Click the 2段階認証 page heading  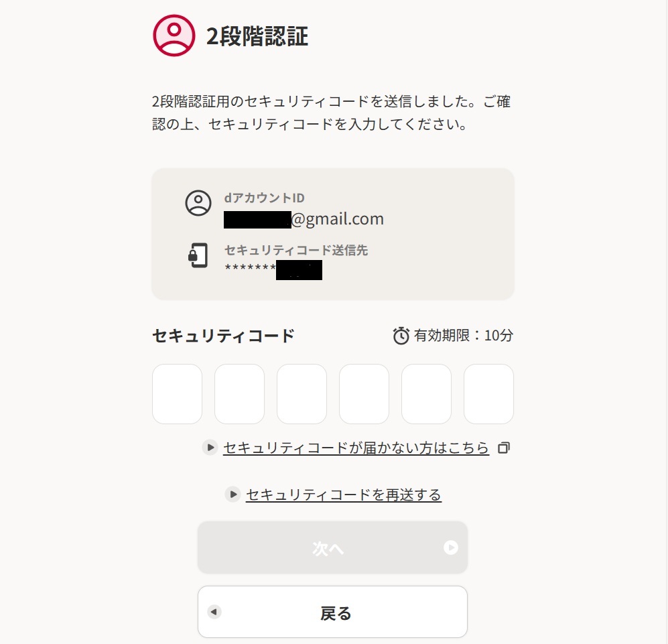[x=257, y=36]
